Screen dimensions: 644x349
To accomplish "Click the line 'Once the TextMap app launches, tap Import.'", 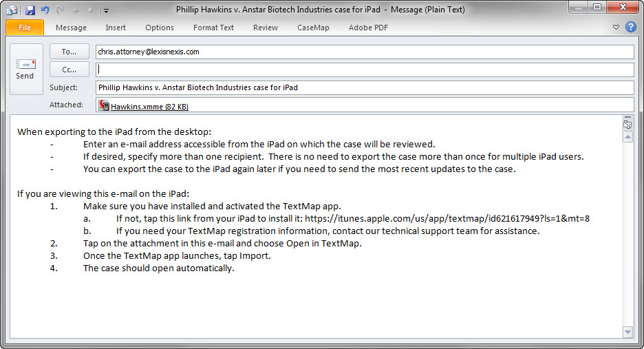I will click(177, 255).
